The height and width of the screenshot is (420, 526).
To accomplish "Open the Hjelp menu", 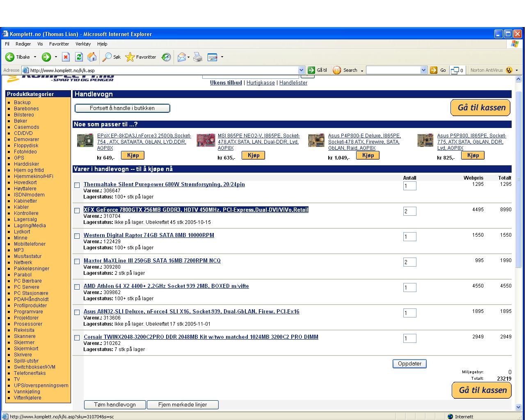I will click(102, 44).
